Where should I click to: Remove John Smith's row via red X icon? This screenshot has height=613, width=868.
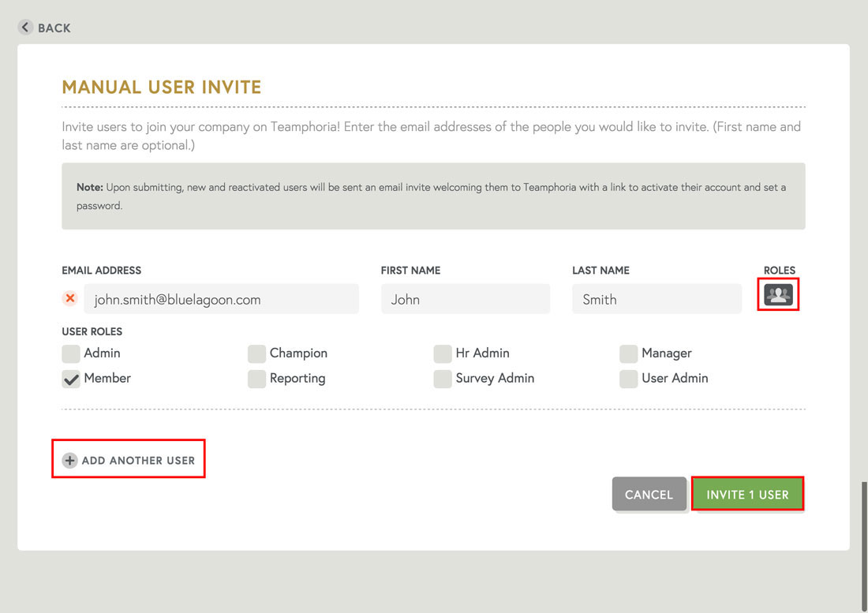click(x=69, y=299)
